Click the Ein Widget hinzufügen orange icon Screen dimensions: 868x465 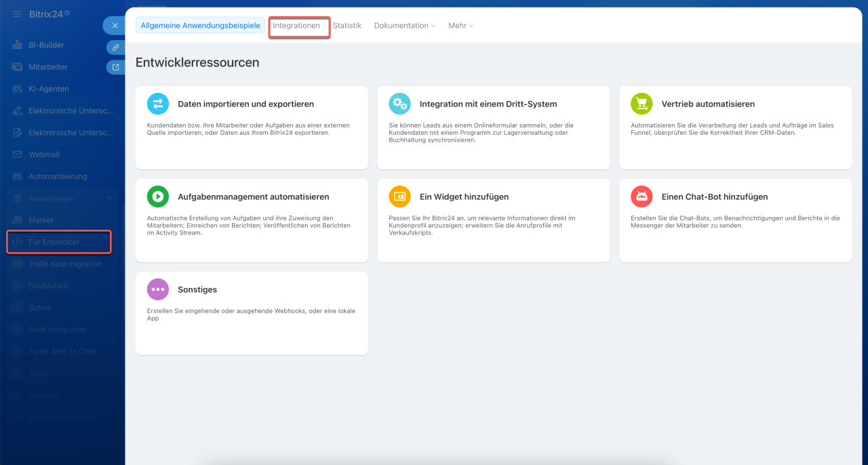[x=400, y=197]
